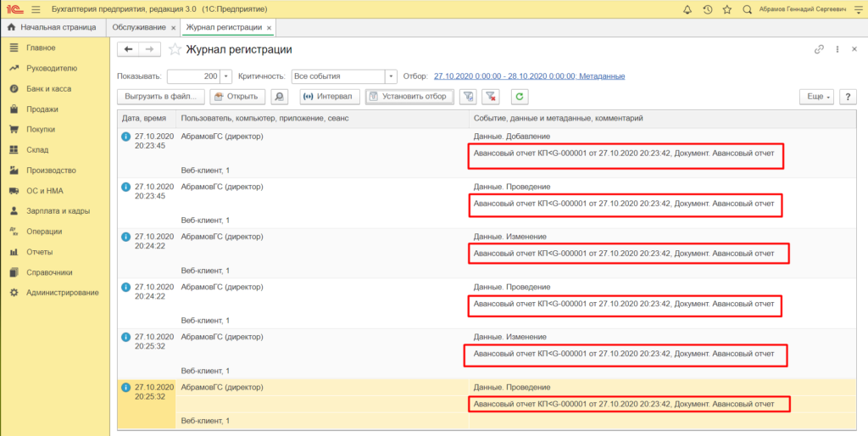
Task: Open the date range filter link
Action: tap(529, 76)
